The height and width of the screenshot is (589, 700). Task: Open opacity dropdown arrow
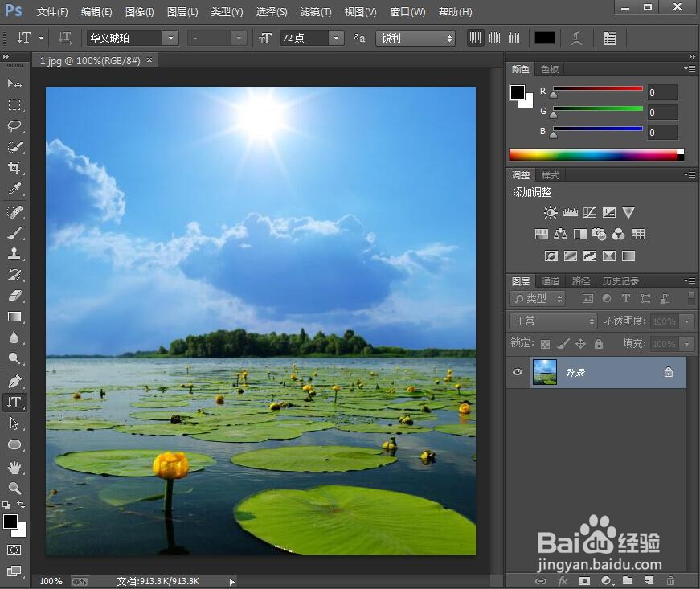686,321
